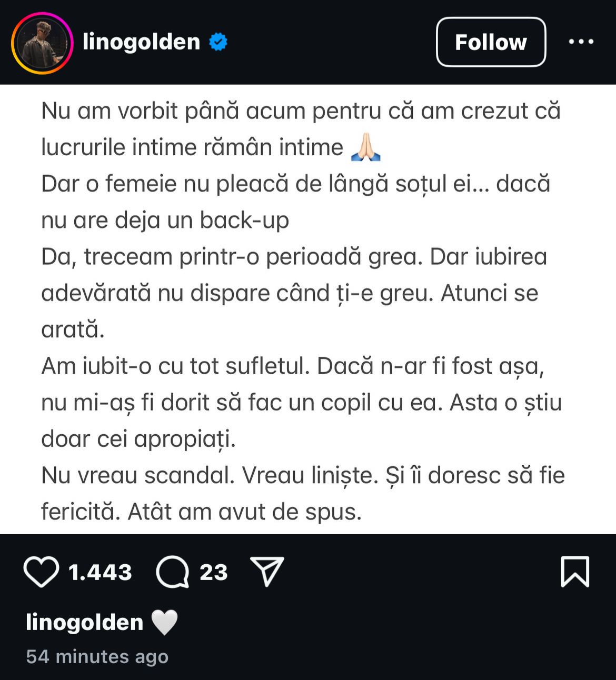
Task: Like the post with the heart icon
Action: tap(41, 572)
